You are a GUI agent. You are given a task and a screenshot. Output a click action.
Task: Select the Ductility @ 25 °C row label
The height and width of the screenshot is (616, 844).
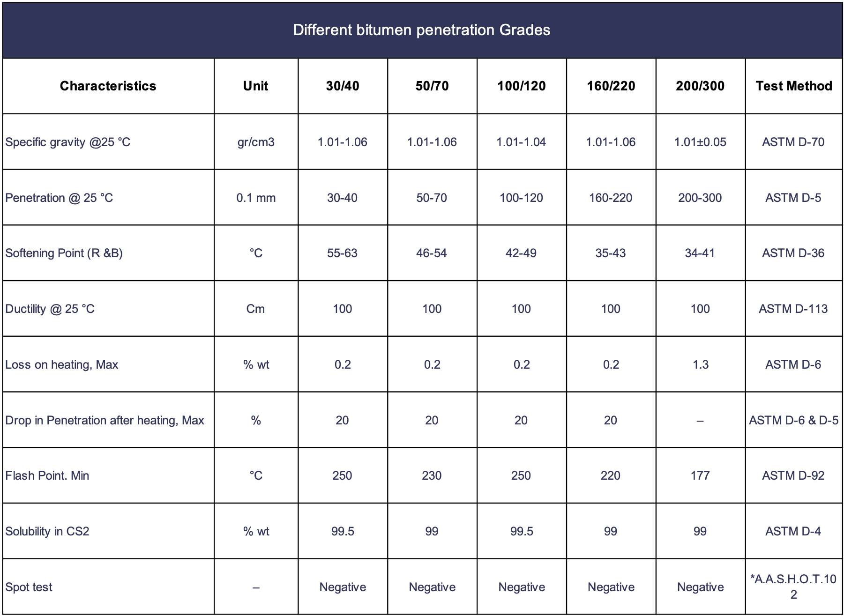pyautogui.click(x=50, y=309)
